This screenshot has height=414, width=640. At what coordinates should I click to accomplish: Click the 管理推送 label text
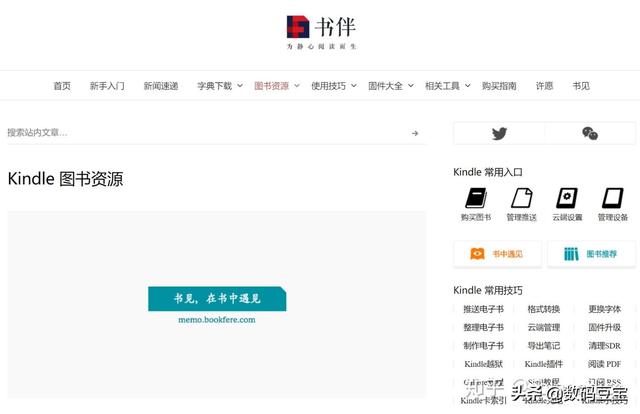coord(522,217)
